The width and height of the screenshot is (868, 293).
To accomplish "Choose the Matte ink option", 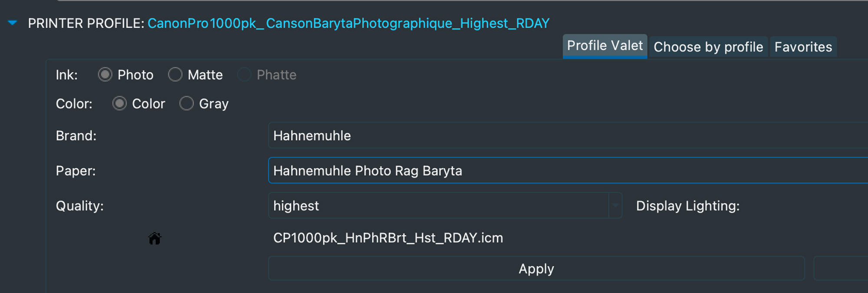I will click(175, 75).
